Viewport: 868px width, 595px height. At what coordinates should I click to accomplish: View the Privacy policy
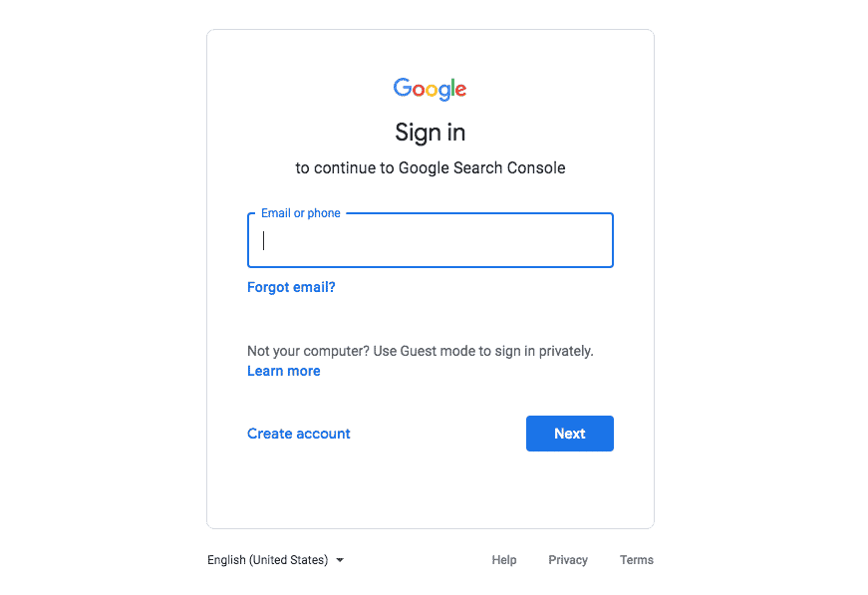[x=567, y=560]
